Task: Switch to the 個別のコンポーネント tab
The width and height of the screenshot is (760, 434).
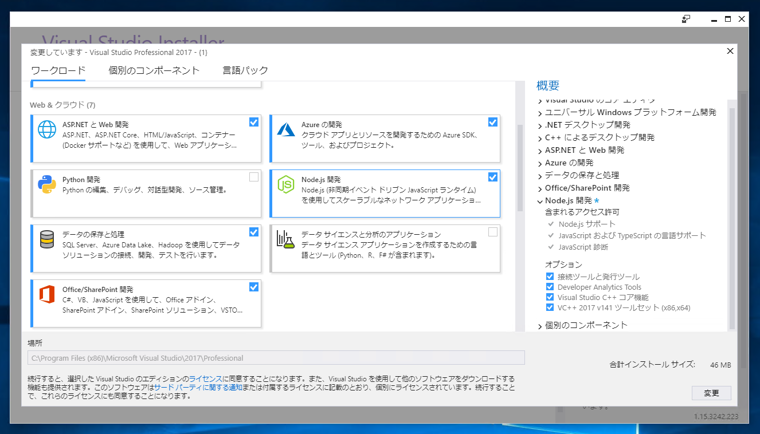Action: point(154,71)
